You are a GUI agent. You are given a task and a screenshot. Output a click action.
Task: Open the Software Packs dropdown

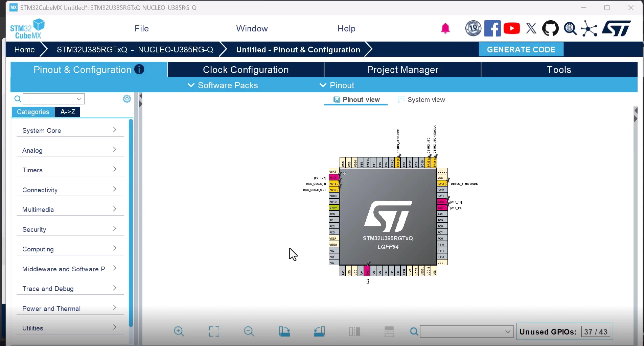pos(223,85)
